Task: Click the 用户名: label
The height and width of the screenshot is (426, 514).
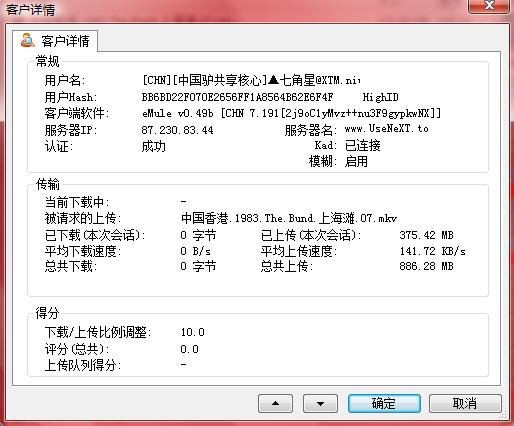Action: click(x=65, y=80)
